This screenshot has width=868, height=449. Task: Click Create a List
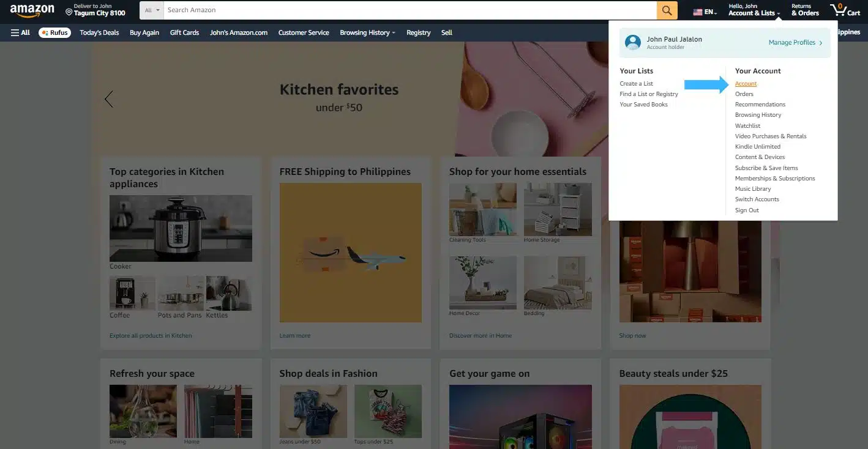click(636, 83)
